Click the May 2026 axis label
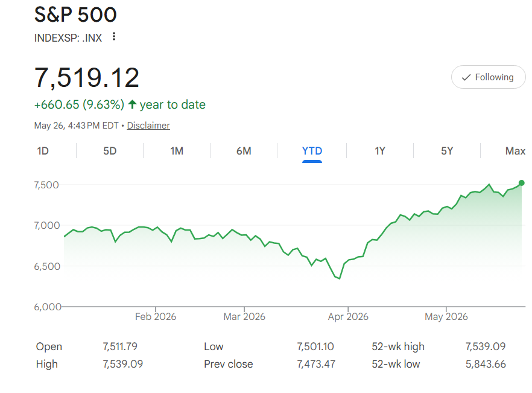Image resolution: width=532 pixels, height=393 pixels. point(446,316)
